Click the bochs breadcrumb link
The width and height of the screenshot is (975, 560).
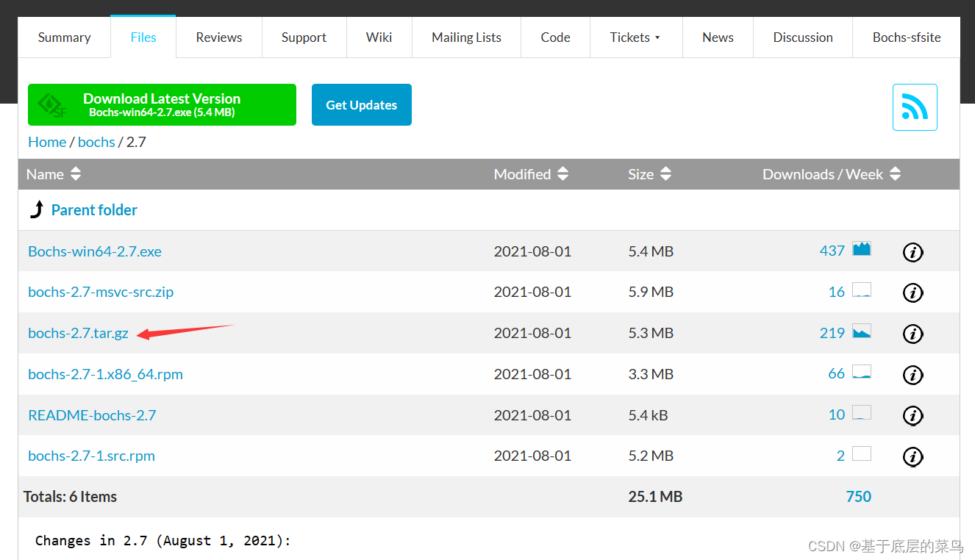click(x=96, y=142)
